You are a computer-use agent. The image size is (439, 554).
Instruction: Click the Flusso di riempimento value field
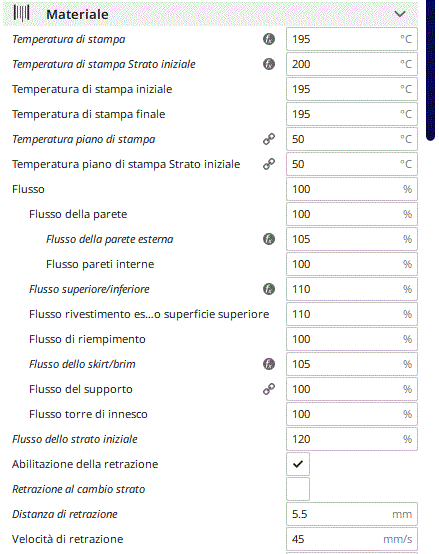tap(352, 339)
